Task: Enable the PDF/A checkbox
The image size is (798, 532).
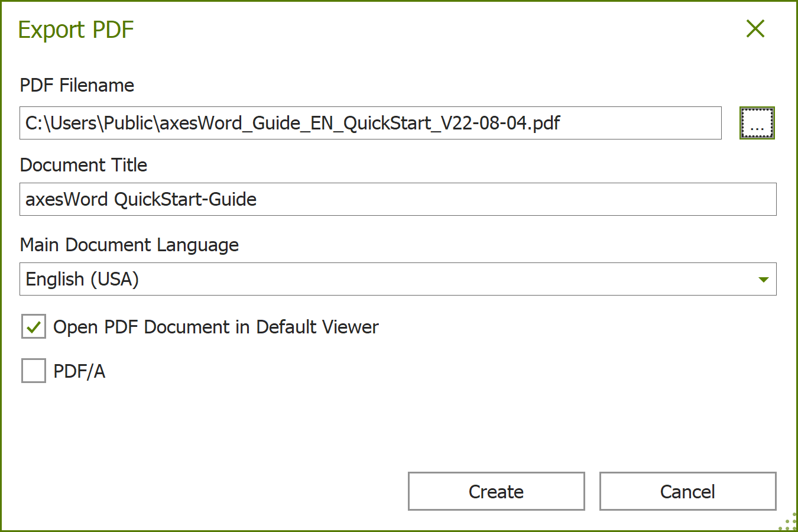Action: click(x=34, y=371)
